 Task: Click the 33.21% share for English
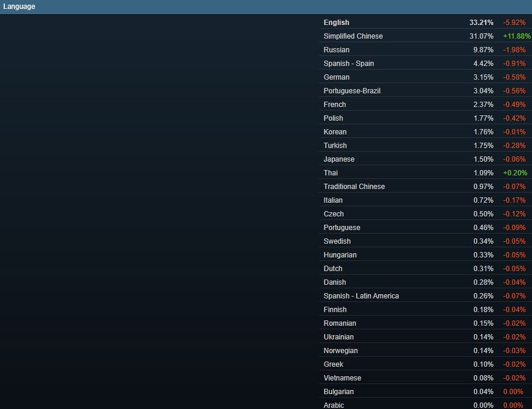point(481,23)
